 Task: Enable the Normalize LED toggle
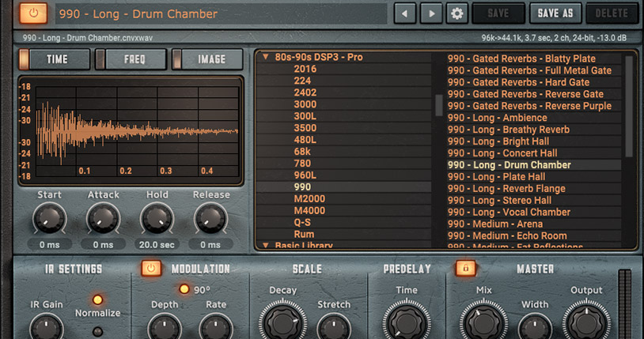tap(98, 299)
